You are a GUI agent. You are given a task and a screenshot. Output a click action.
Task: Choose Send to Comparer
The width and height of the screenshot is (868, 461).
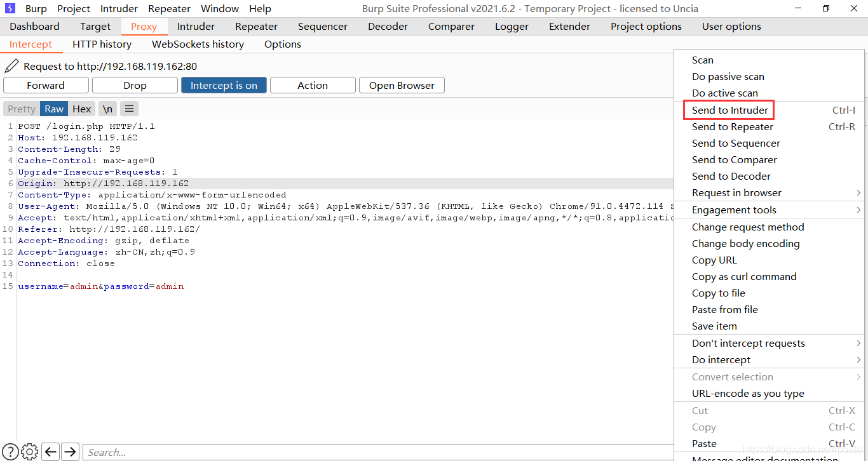point(769,159)
